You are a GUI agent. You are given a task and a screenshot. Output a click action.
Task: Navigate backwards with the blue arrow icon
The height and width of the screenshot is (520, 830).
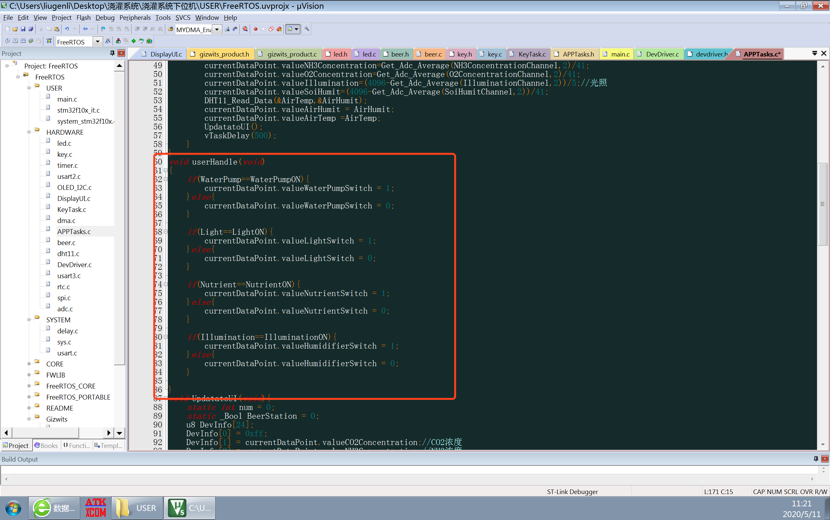pos(85,29)
